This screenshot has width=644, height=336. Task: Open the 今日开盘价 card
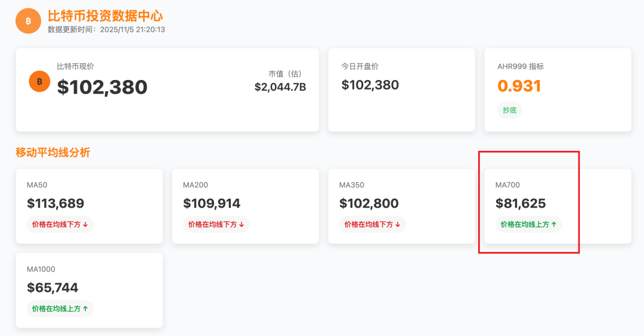(x=402, y=90)
